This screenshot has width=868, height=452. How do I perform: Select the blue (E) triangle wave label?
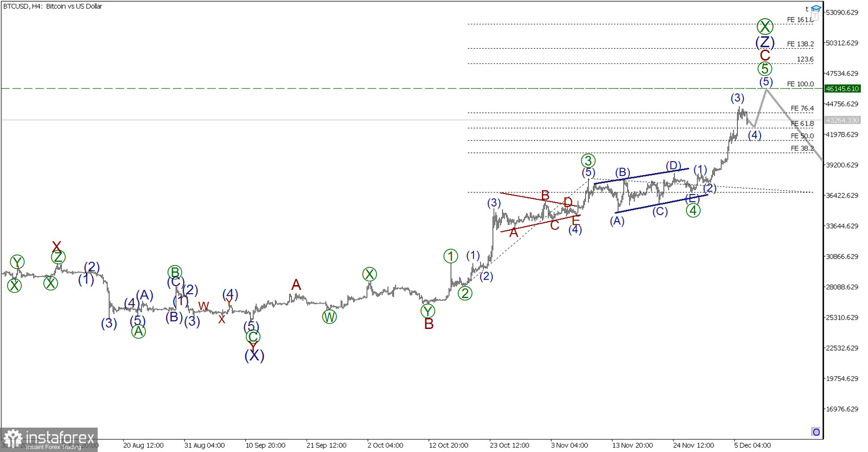[x=692, y=198]
